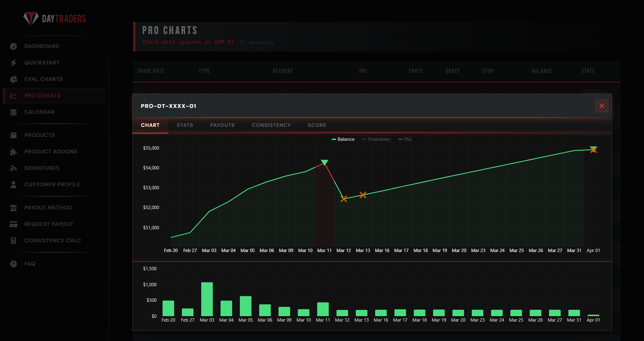Image resolution: width=644 pixels, height=341 pixels.
Task: Click the Customer Profile person icon
Action: click(x=13, y=185)
